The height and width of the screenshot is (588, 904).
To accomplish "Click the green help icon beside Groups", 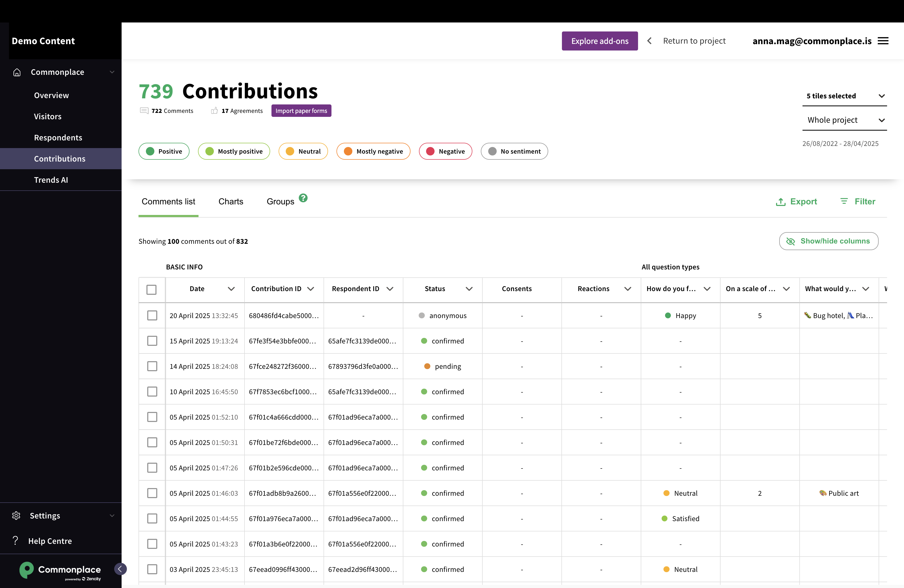I will (303, 198).
